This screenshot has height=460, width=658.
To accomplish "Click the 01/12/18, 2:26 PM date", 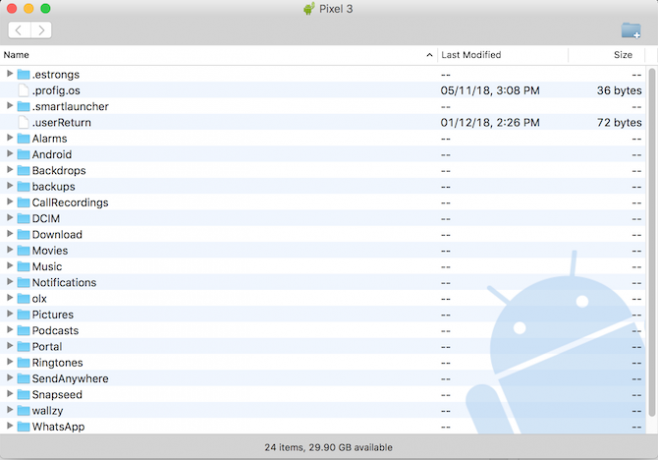I will coord(490,123).
